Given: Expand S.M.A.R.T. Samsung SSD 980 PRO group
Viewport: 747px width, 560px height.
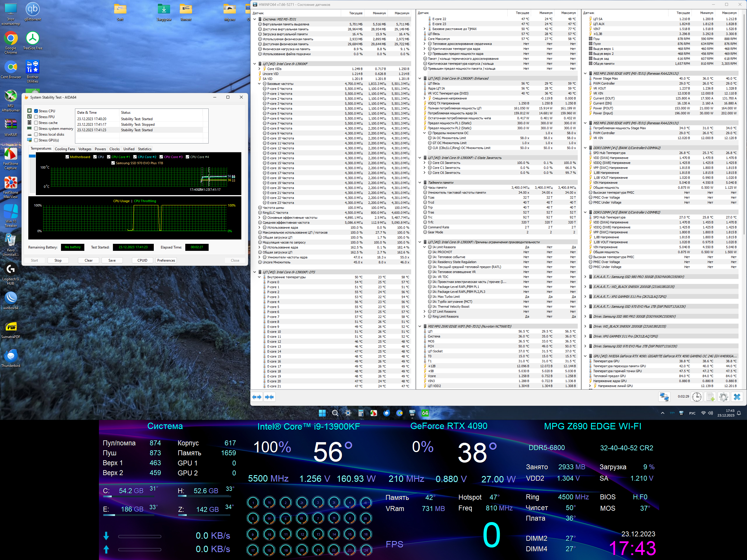Looking at the screenshot, I should 585,277.
